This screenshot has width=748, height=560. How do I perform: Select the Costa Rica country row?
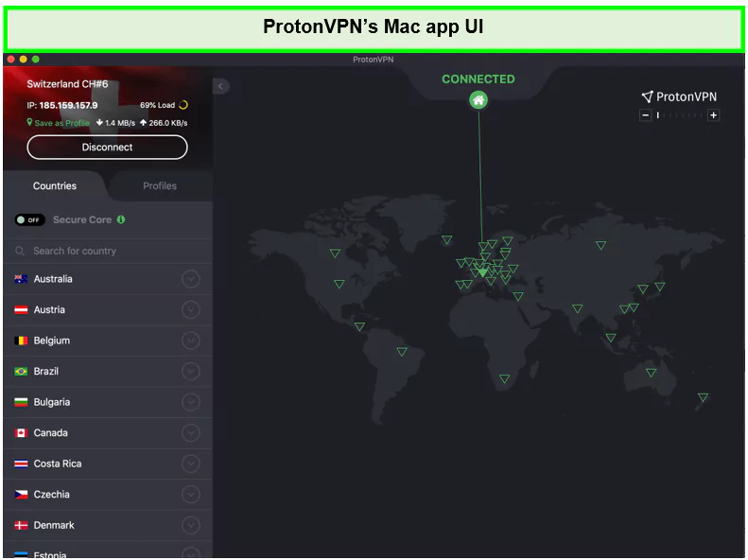(x=108, y=464)
